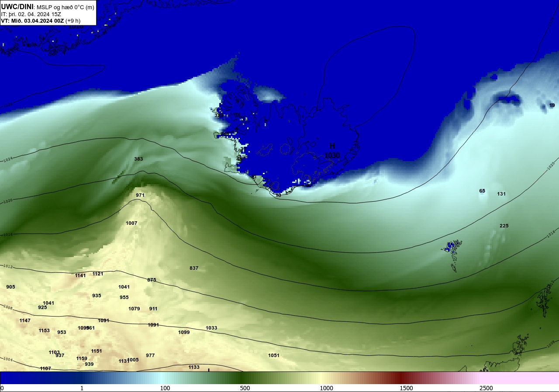Click the height value "935"

(97, 296)
